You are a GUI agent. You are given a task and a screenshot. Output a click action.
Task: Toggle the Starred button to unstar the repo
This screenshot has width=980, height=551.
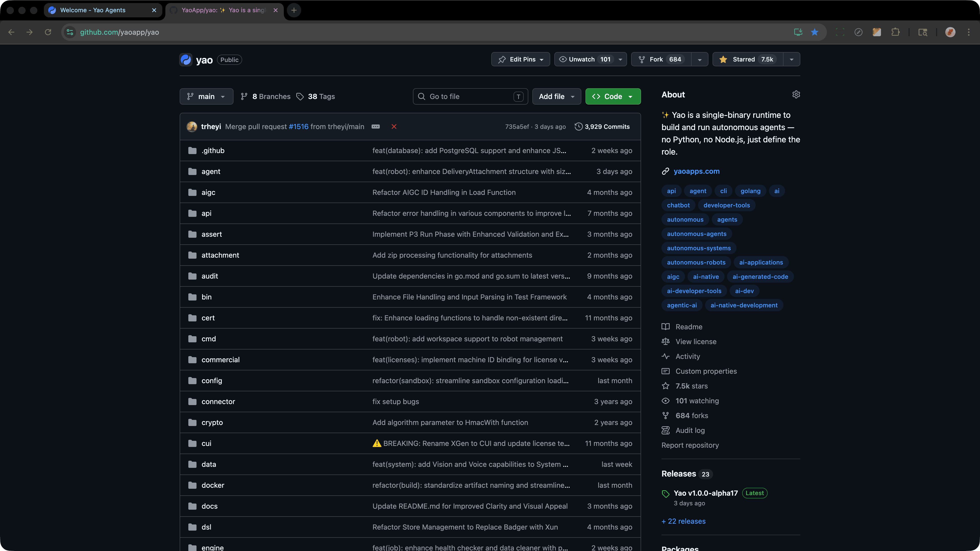tap(748, 59)
